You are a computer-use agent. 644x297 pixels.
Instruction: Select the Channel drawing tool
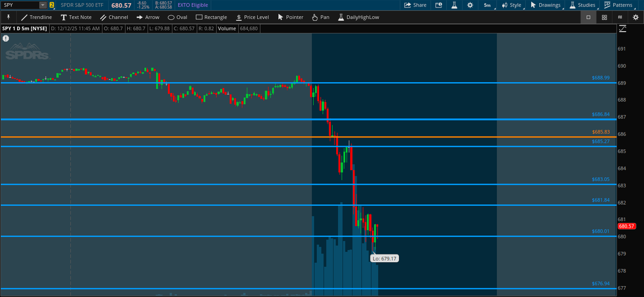(114, 17)
